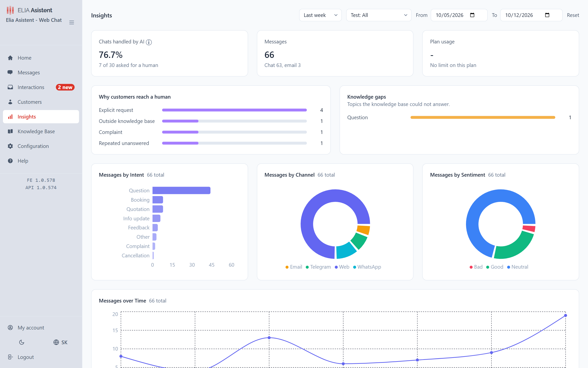Open Configuration from the sidebar
Screen dimensions: 588x368
(x=41, y=146)
